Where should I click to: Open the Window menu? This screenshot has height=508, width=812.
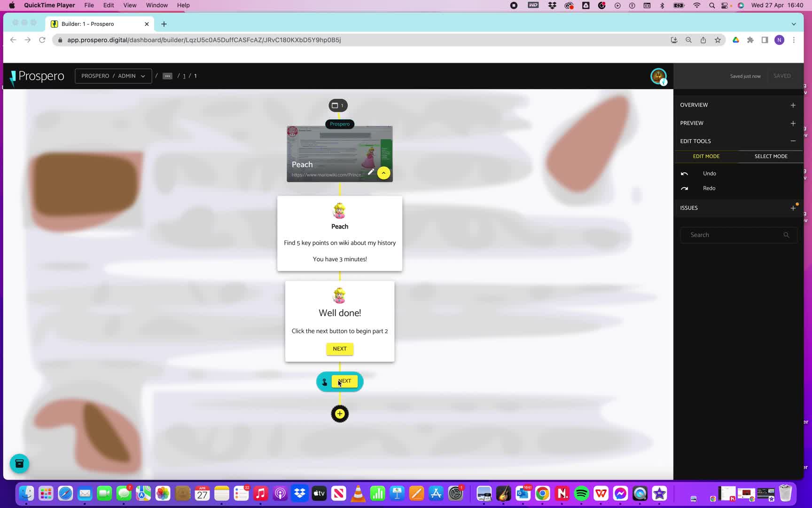157,5
